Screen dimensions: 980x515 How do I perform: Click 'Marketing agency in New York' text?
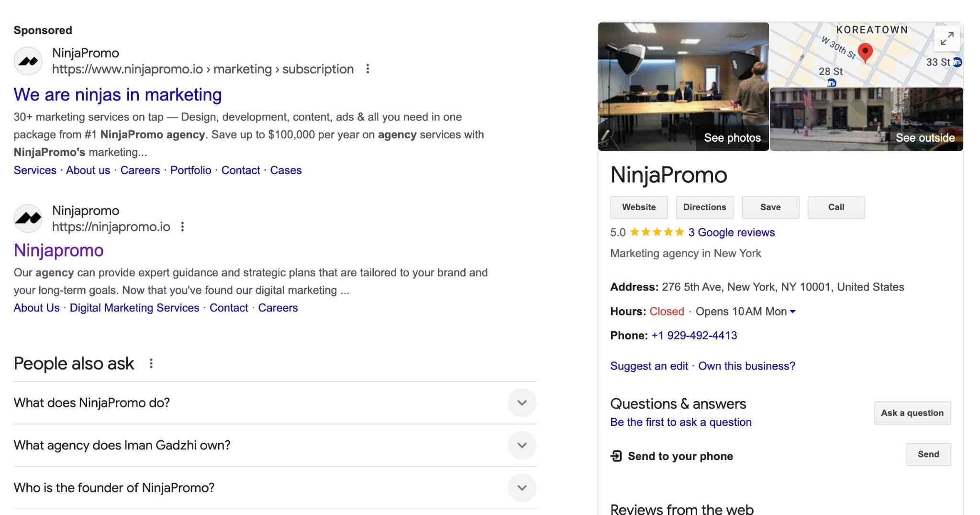(686, 254)
